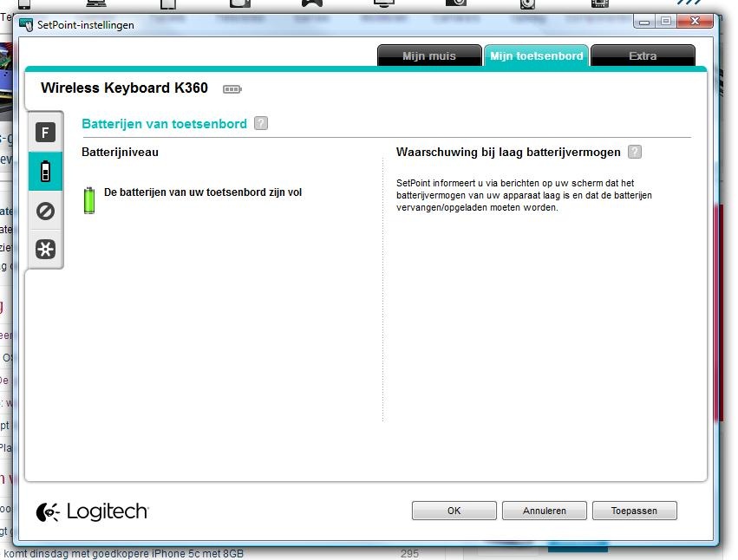This screenshot has width=738, height=560.
Task: Click battery indicator next to Wireless Keyboard K360
Action: (x=232, y=89)
